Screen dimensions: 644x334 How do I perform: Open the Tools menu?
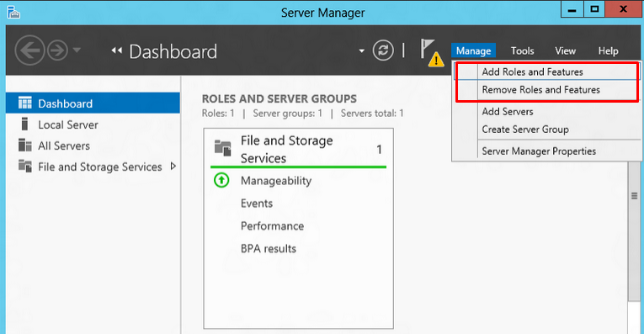(x=523, y=50)
